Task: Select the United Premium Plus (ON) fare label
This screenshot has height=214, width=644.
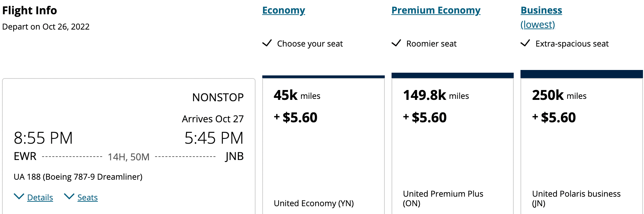Action: tap(443, 198)
